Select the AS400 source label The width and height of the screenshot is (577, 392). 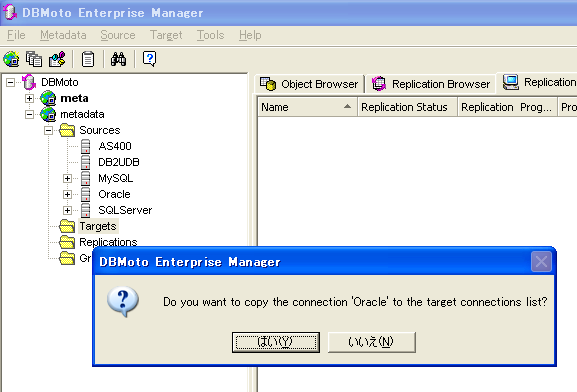(115, 146)
